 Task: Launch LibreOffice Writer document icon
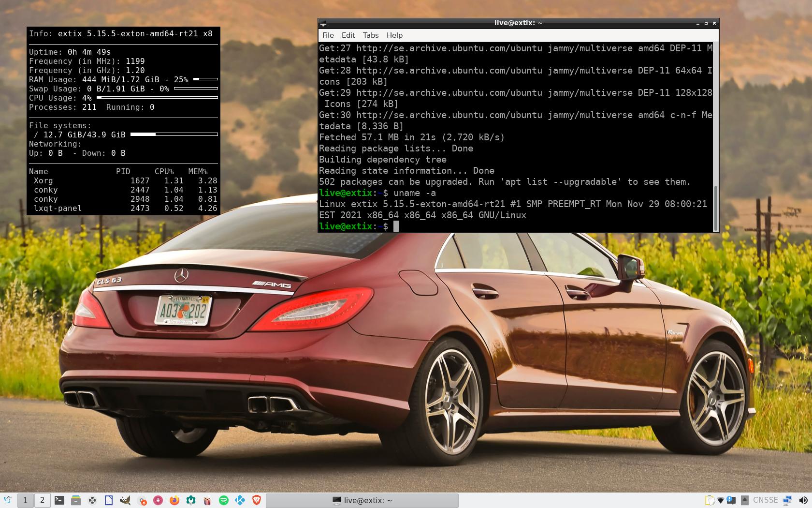[109, 500]
